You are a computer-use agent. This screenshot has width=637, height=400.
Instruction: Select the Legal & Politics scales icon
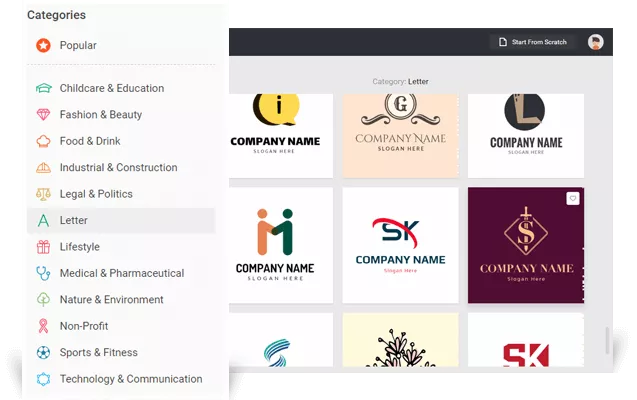point(43,194)
